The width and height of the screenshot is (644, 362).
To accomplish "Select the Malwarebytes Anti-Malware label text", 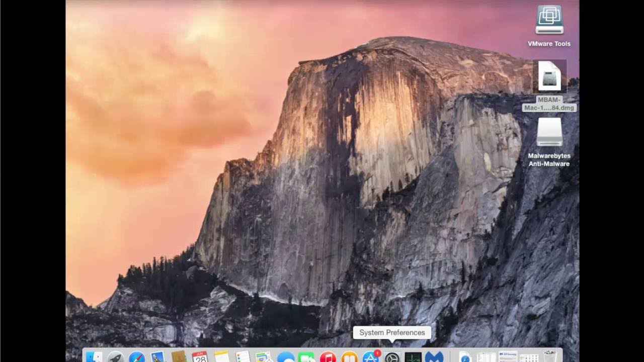I will pos(549,160).
